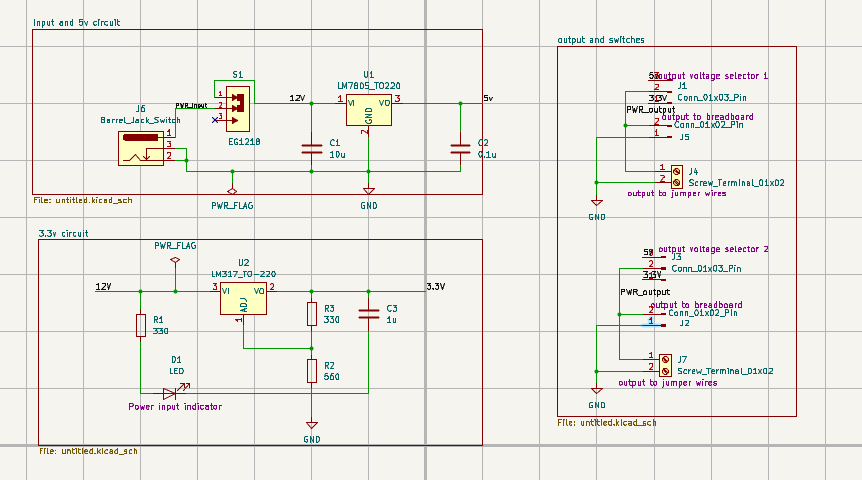This screenshot has height=480, width=862.
Task: Select the no-connect X on S1 pin 3
Action: click(x=215, y=120)
